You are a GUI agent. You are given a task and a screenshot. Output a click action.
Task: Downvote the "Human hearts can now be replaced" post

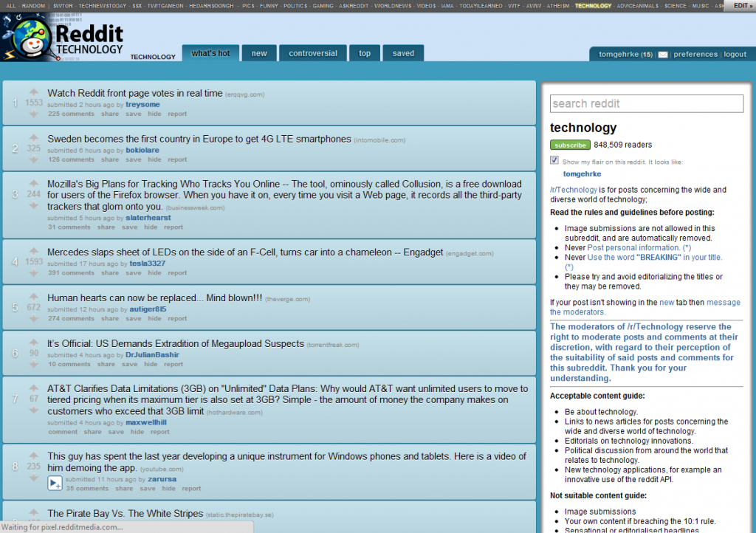coord(33,319)
